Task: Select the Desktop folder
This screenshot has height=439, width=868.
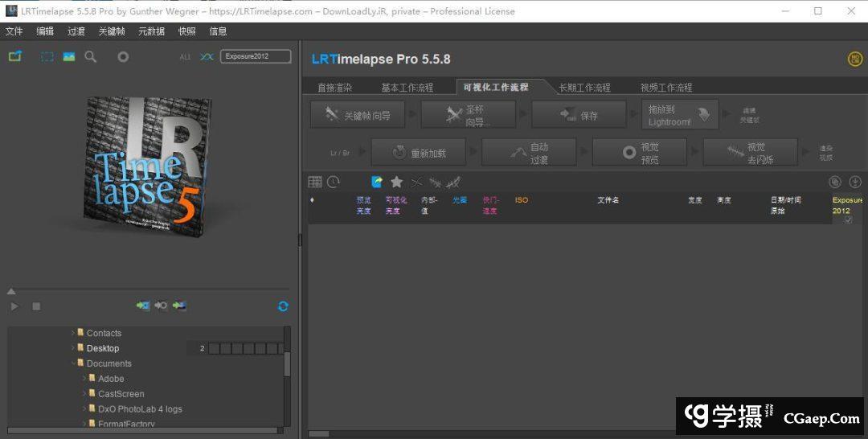Action: [x=102, y=348]
